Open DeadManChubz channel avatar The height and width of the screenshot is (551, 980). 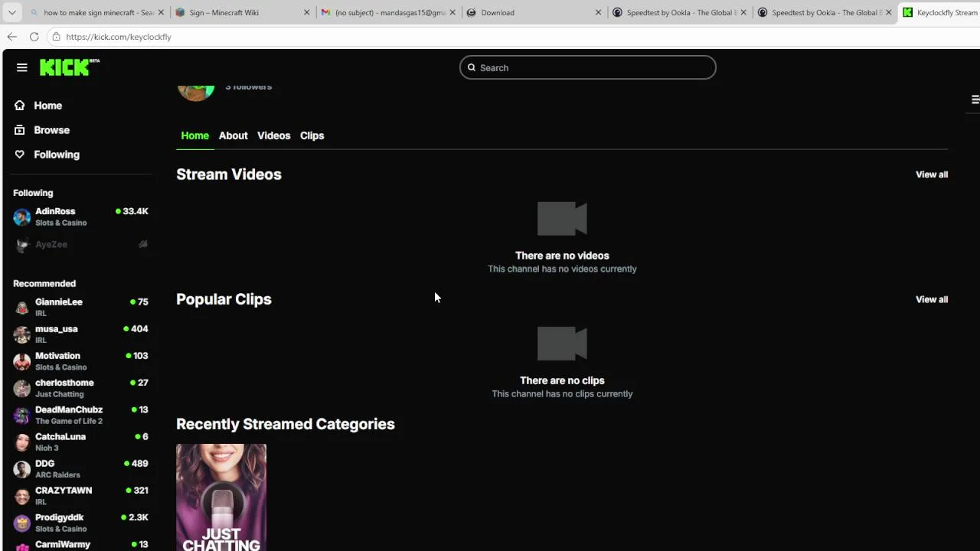click(22, 416)
